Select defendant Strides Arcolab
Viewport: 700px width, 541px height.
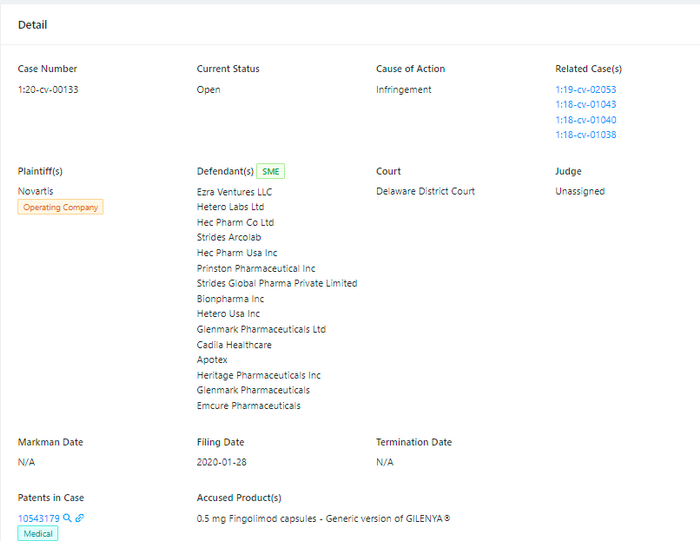click(x=229, y=237)
